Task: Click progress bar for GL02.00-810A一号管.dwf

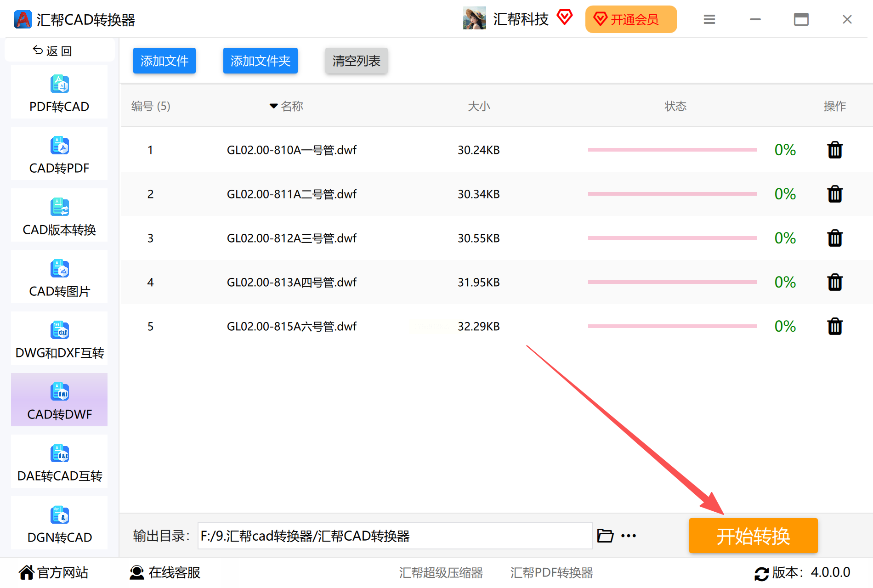Action: [672, 150]
